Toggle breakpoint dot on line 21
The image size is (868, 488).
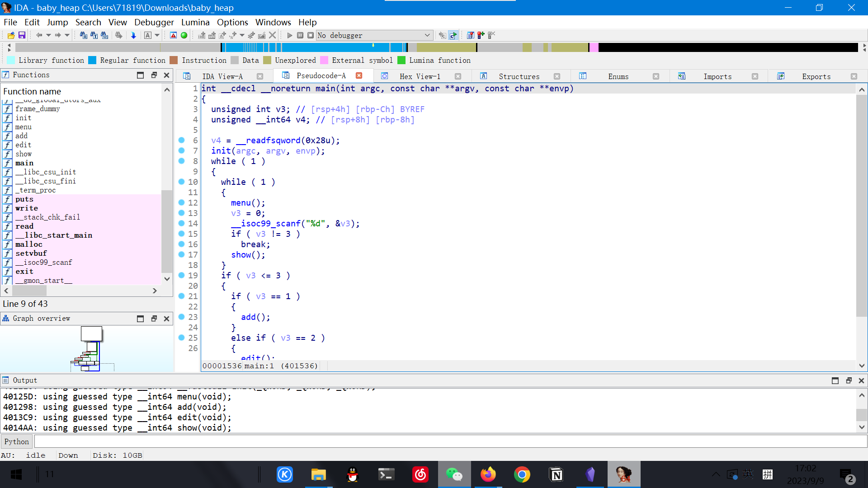point(181,296)
